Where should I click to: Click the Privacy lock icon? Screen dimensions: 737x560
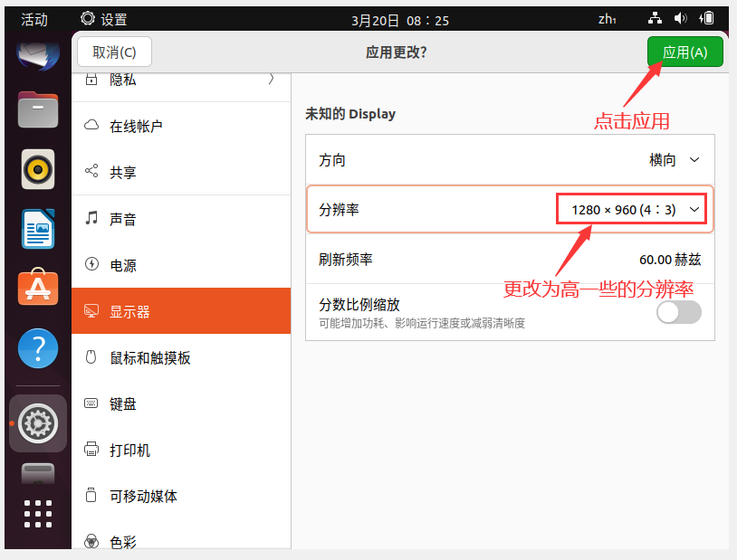[x=91, y=79]
